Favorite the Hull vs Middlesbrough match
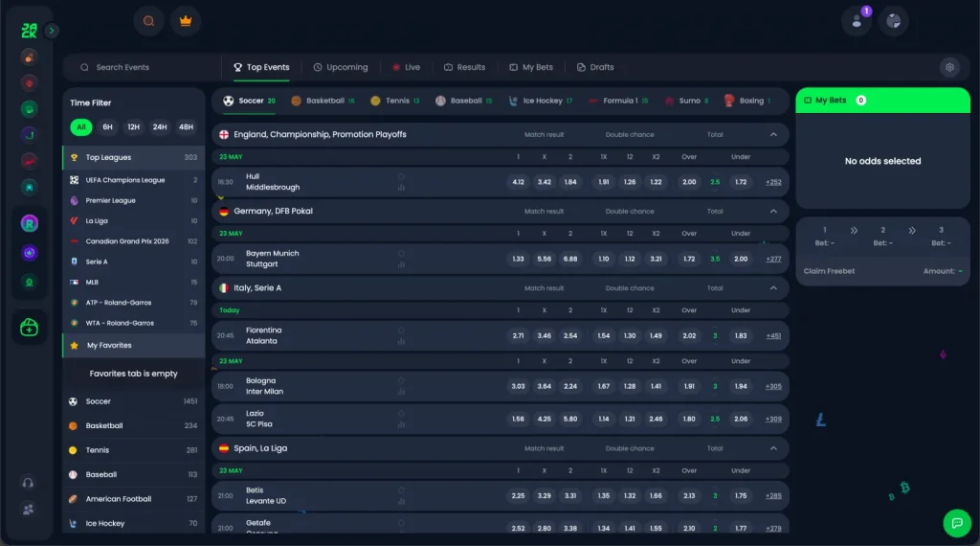 [x=401, y=177]
